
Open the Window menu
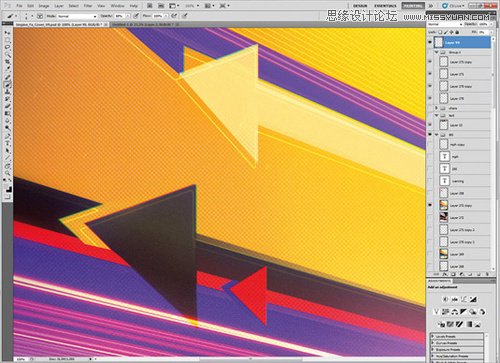pyautogui.click(x=117, y=6)
